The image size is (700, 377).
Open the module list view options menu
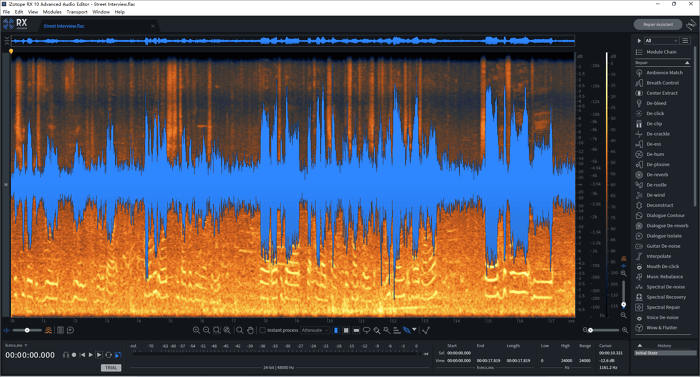click(x=685, y=41)
